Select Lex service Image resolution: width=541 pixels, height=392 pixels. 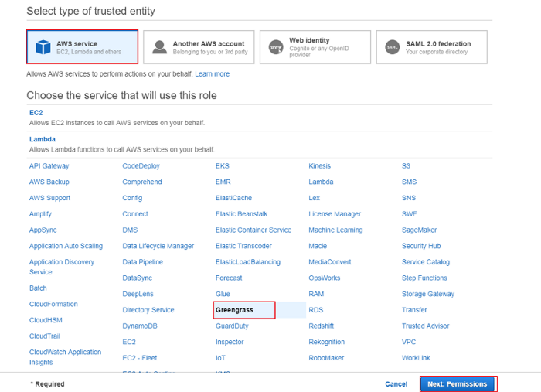point(315,198)
